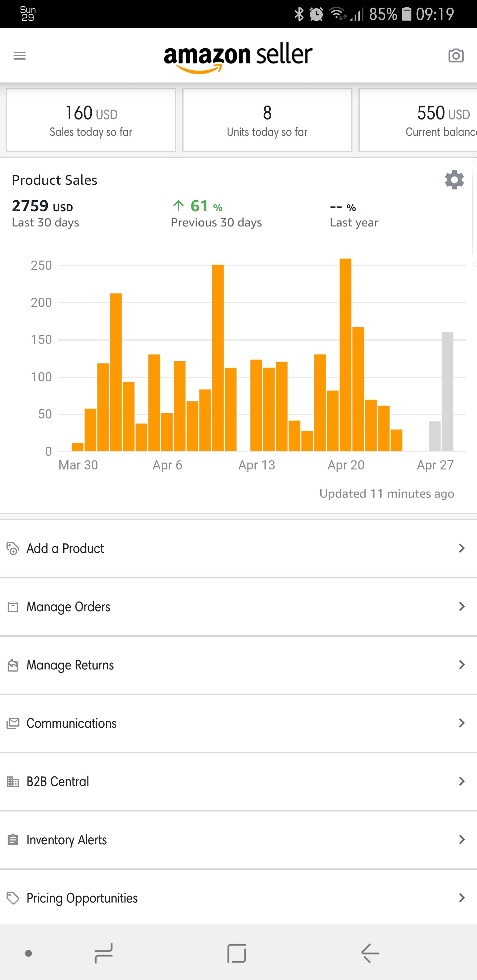This screenshot has height=980, width=477.
Task: Tap the B2B Central building icon
Action: (13, 781)
